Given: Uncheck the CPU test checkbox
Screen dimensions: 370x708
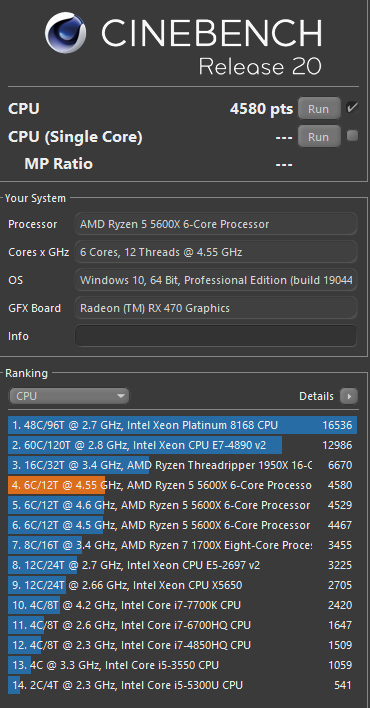Looking at the screenshot, I should coord(352,108).
